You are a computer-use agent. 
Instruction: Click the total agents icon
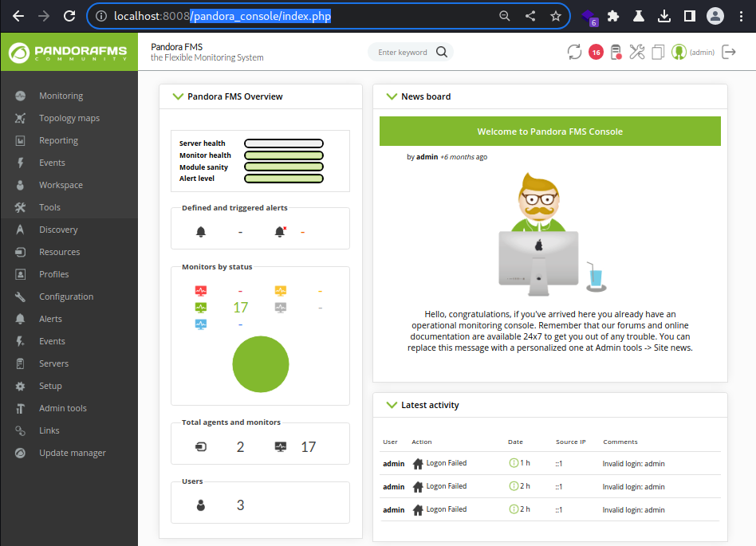[201, 447]
